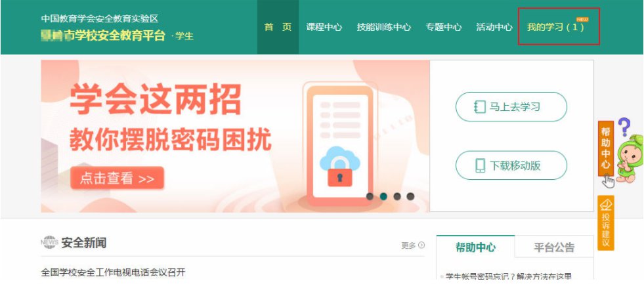
Task: Open the 技能训练中心 navigation item
Action: pos(383,27)
